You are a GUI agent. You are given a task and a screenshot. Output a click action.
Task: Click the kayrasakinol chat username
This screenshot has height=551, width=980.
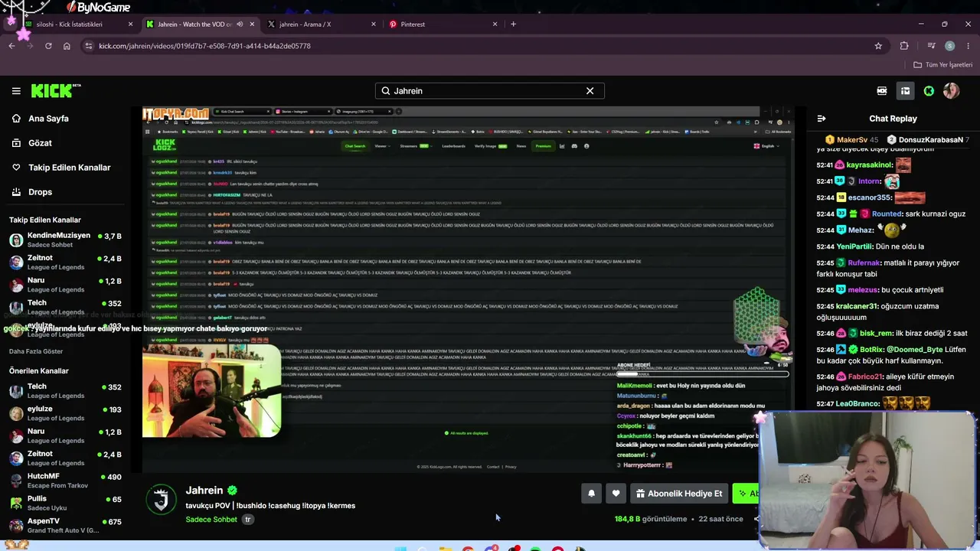[870, 165]
